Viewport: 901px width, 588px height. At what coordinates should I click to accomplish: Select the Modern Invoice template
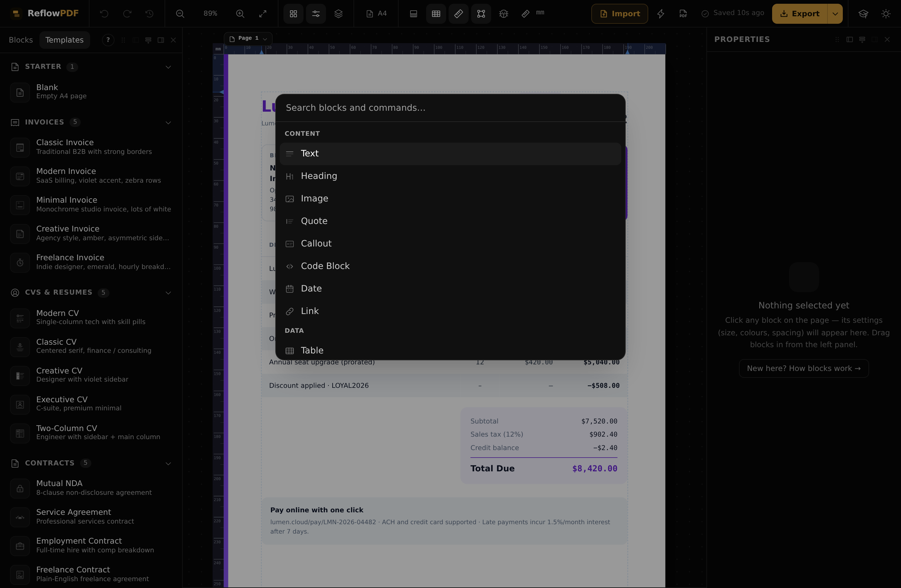tap(91, 176)
